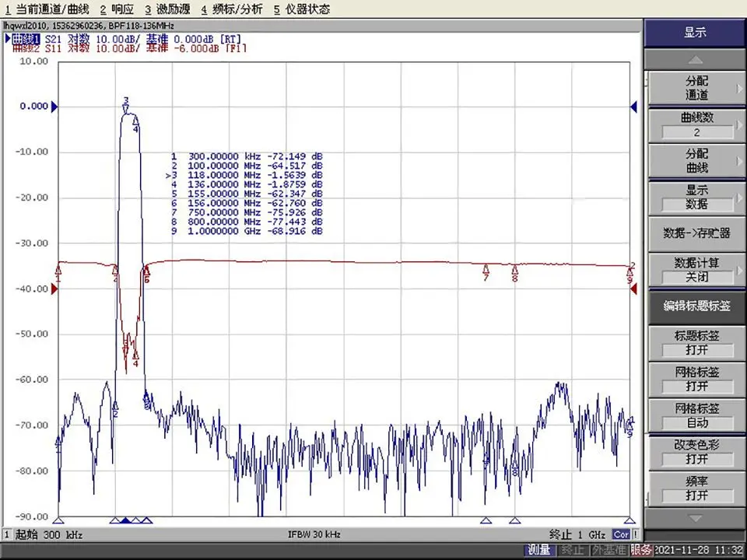The image size is (747, 560).
Task: Click marker 7 triangle on the frequency axis
Action: click(486, 520)
